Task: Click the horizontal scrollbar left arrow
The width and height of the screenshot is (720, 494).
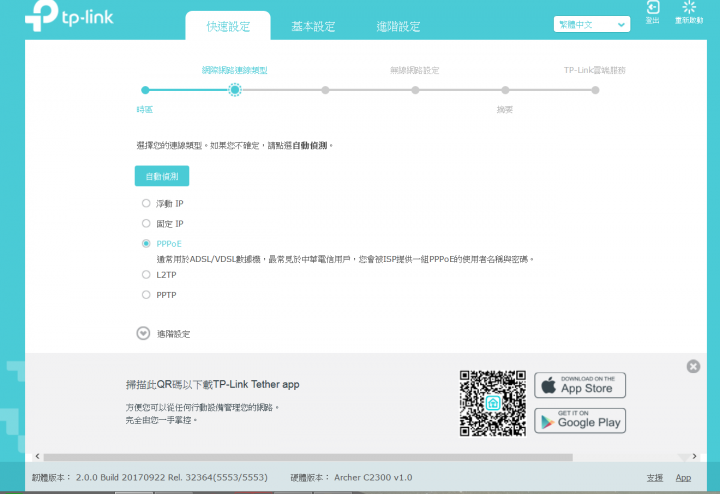Action: tap(38, 456)
